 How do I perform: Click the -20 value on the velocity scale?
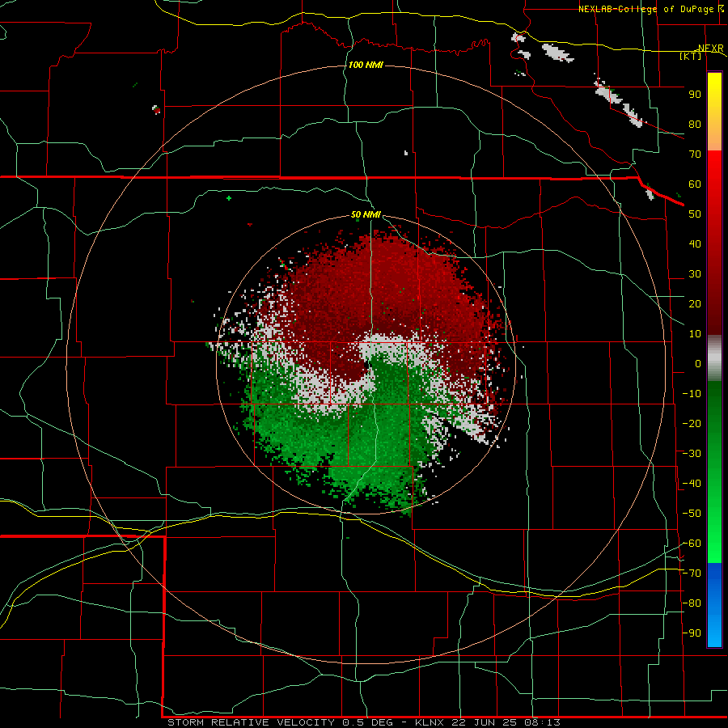point(692,424)
